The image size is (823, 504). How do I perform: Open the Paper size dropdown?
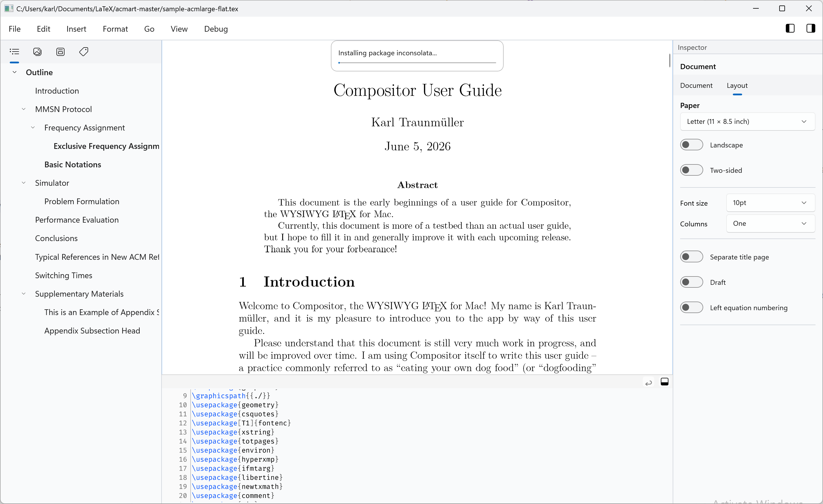tap(748, 121)
